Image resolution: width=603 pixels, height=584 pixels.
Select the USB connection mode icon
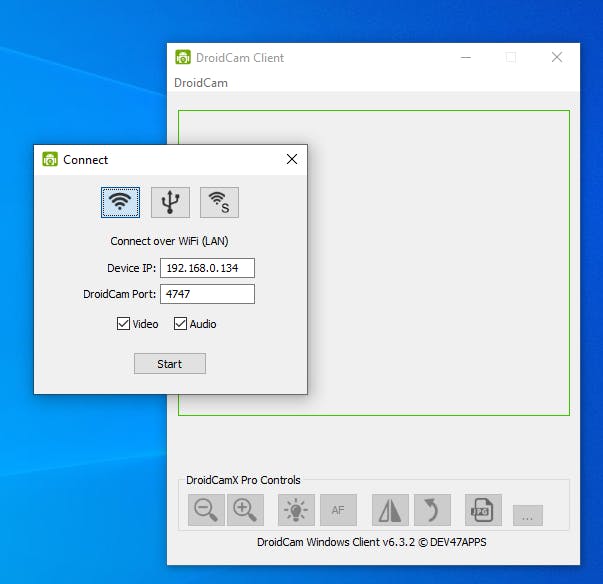tap(170, 202)
